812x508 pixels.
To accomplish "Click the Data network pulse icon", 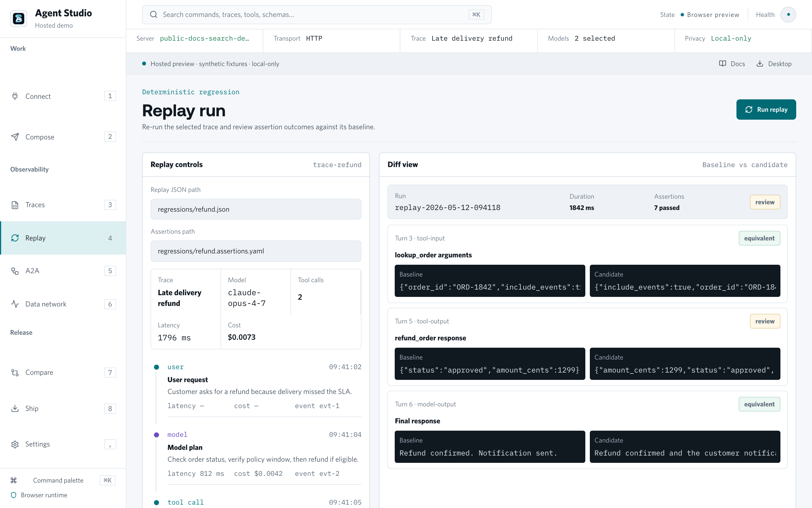I will [15, 304].
